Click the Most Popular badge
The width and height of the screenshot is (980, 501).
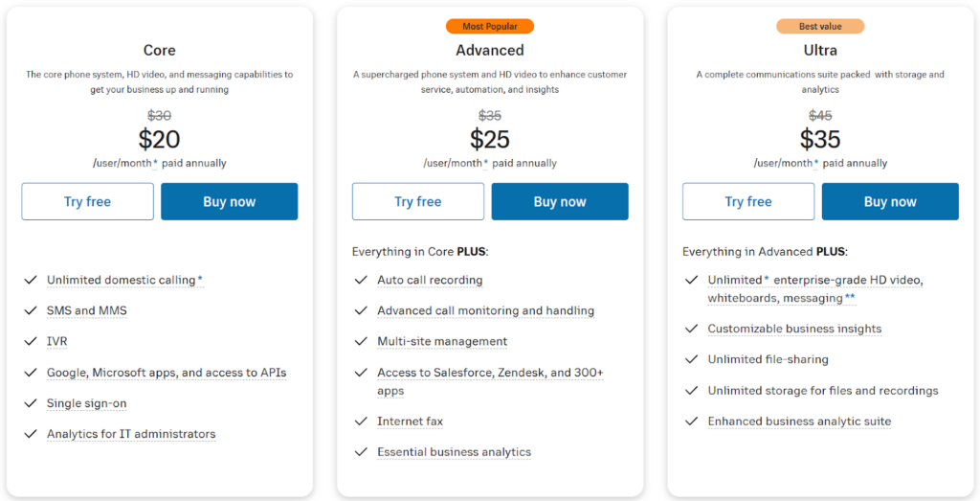point(489,27)
